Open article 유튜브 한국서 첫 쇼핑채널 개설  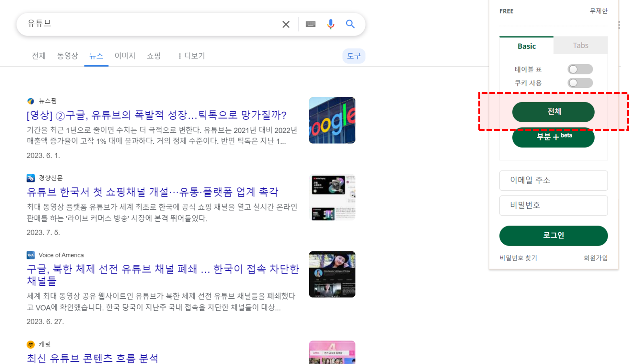[152, 192]
